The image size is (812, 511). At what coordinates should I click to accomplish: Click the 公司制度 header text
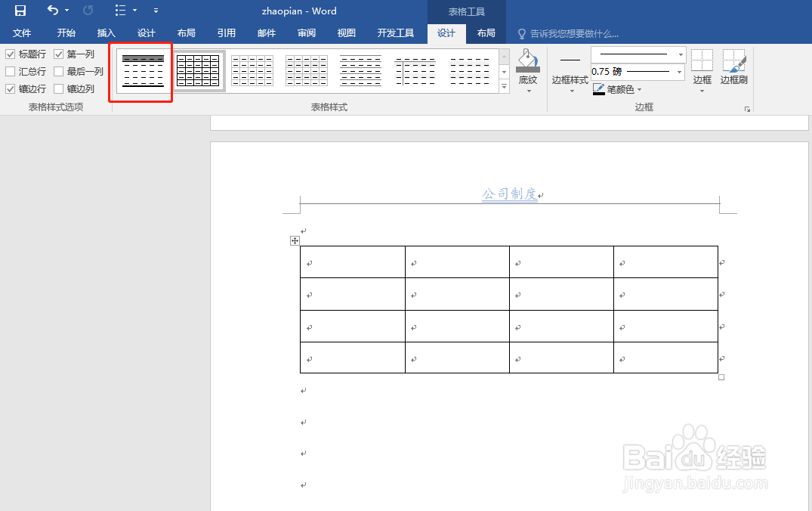[510, 194]
